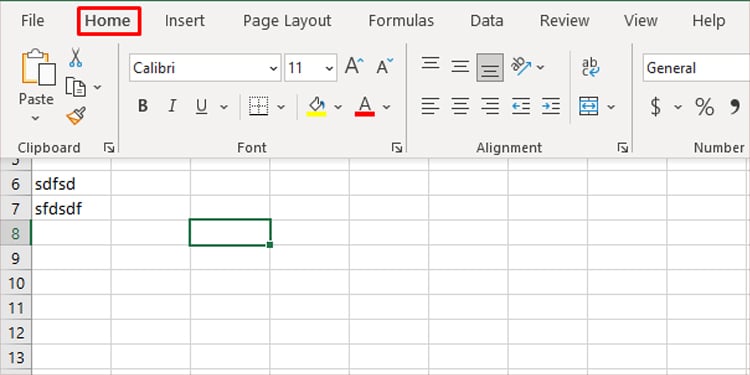Click the Merge & Center icon

coord(589,106)
